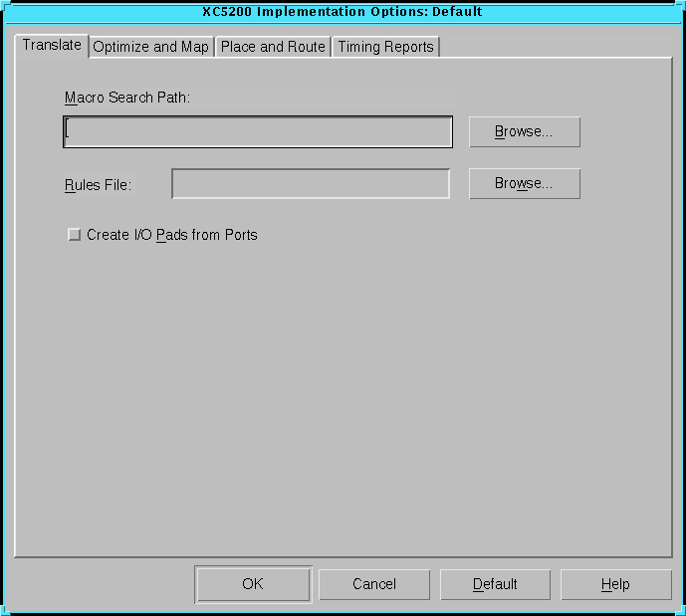Switch to the Optimize and Map tab
686x616 pixels.
(x=150, y=47)
